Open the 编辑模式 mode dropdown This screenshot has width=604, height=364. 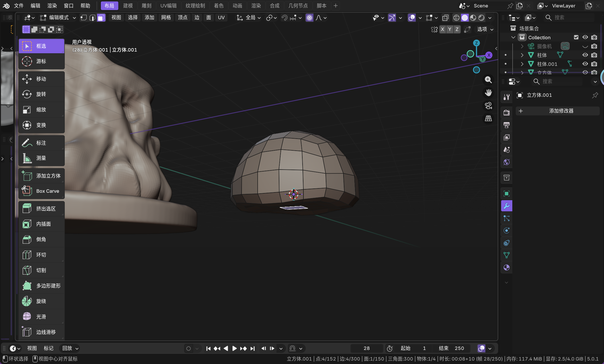(58, 18)
